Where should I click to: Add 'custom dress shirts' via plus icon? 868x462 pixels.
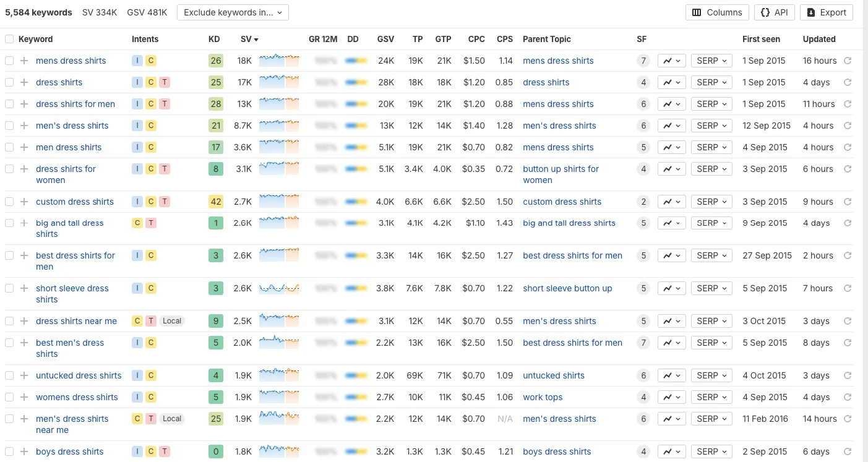click(x=24, y=201)
